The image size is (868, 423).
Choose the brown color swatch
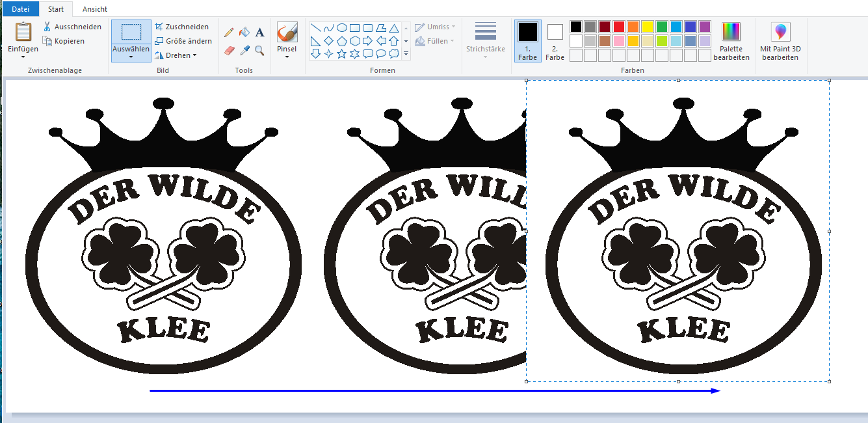pyautogui.click(x=605, y=41)
